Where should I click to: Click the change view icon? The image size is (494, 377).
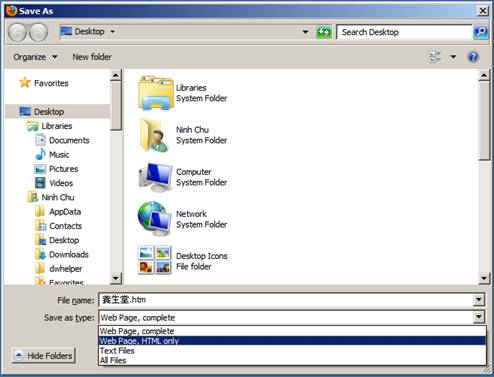click(435, 57)
